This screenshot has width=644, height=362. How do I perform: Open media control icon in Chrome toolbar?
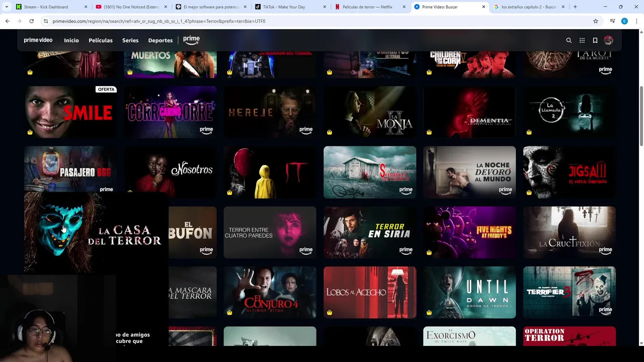pyautogui.click(x=612, y=21)
